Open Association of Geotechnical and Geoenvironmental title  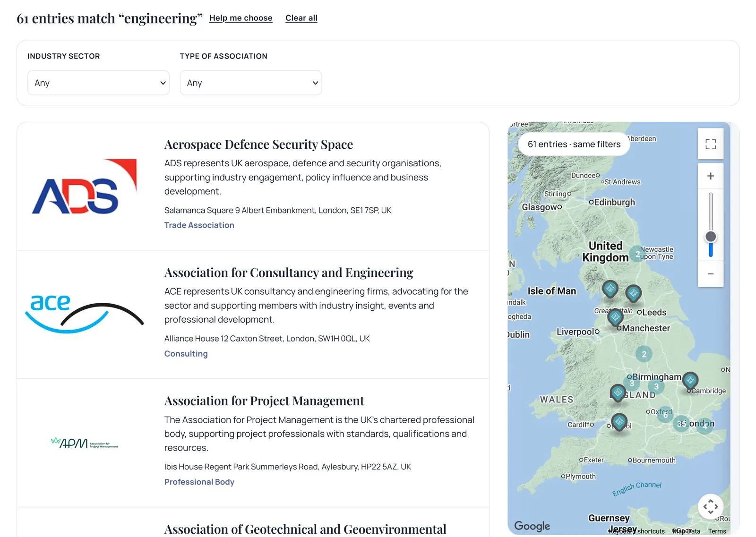[x=305, y=529]
